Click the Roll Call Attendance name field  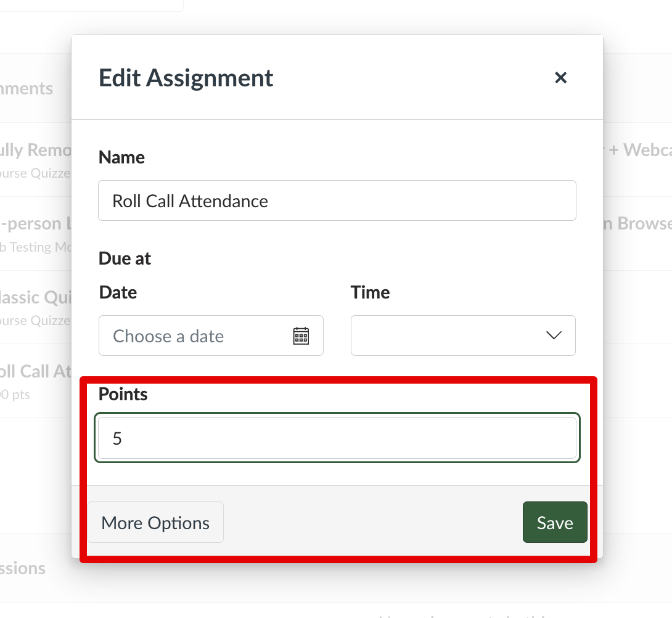[337, 201]
